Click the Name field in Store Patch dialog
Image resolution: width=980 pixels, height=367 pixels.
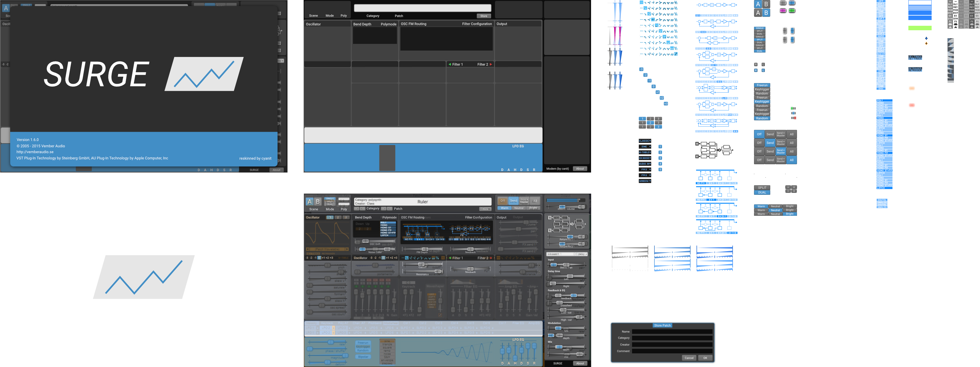click(x=672, y=332)
